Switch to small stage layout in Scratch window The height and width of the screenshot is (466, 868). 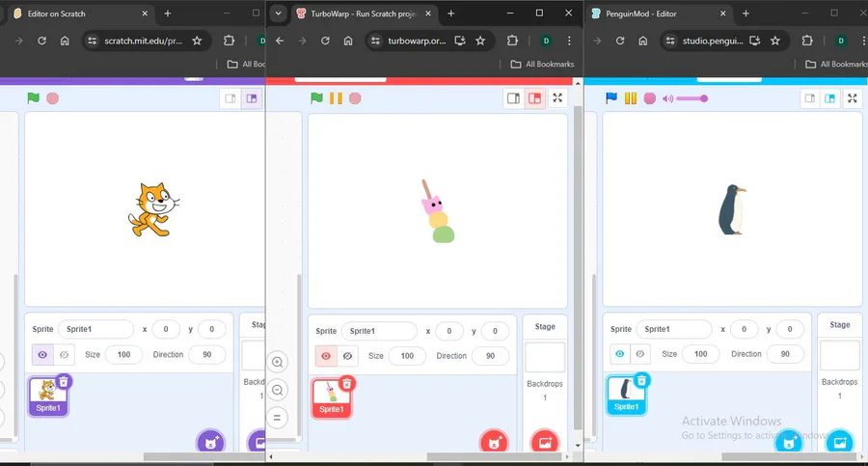click(x=231, y=98)
